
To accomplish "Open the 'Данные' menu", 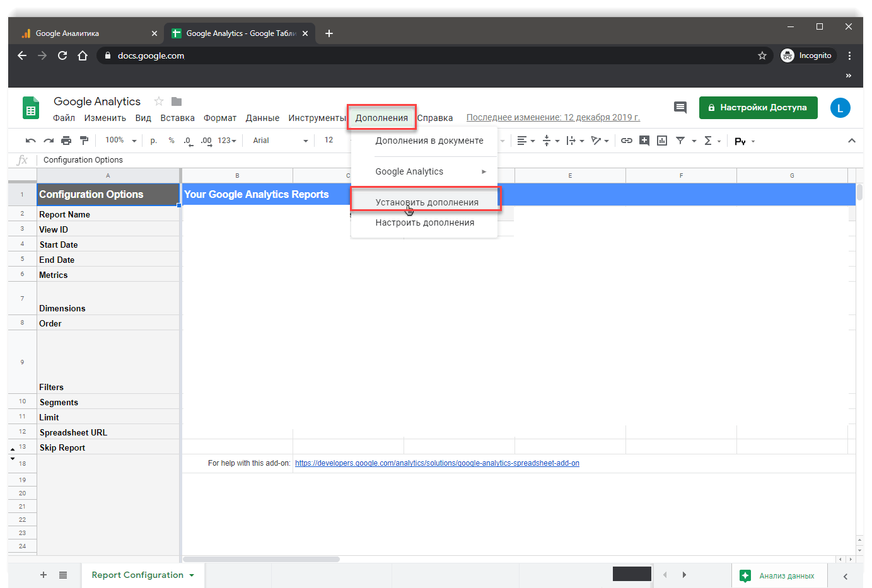I will click(x=262, y=118).
